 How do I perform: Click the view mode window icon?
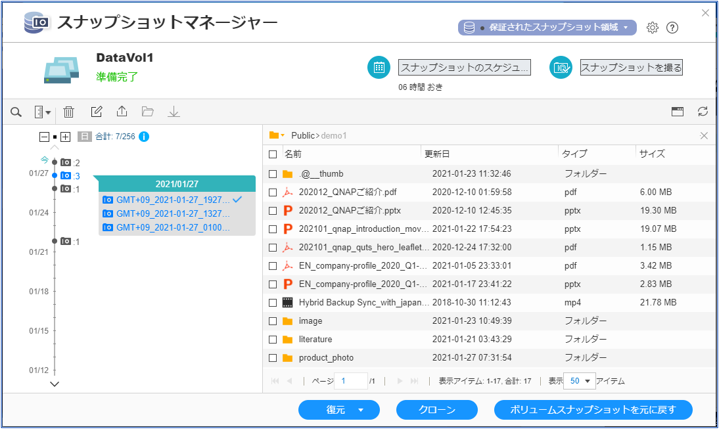(677, 113)
